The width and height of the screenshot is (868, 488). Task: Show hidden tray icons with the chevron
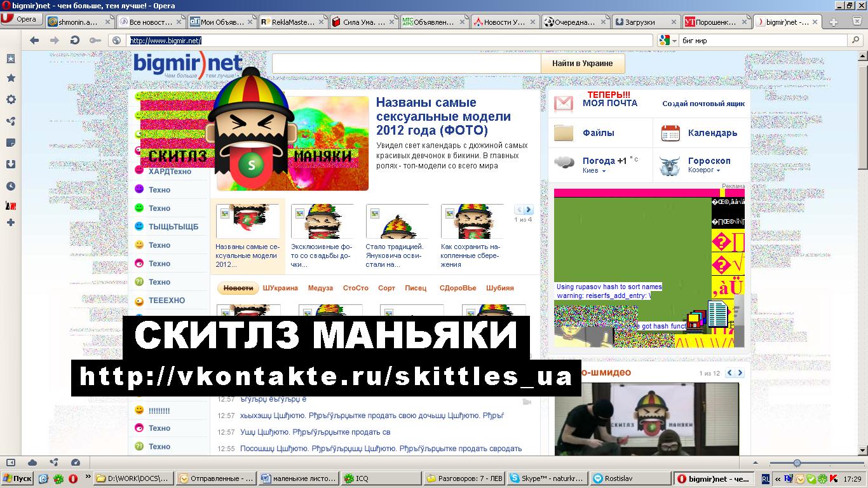pyautogui.click(x=778, y=478)
